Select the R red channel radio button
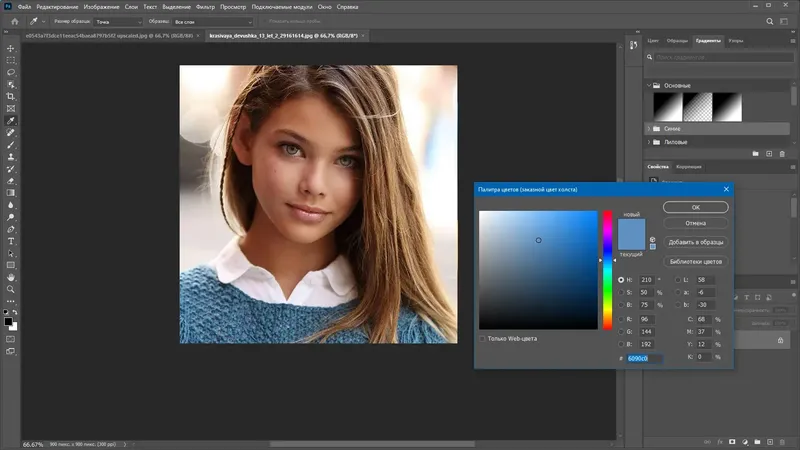Screen dimensions: 800x450 621,319
